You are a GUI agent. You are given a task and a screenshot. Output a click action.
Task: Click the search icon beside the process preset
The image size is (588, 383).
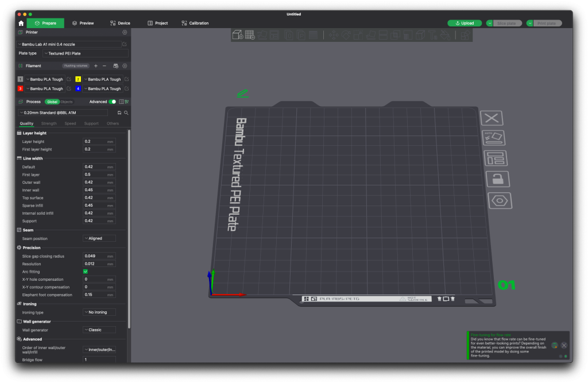[126, 113]
